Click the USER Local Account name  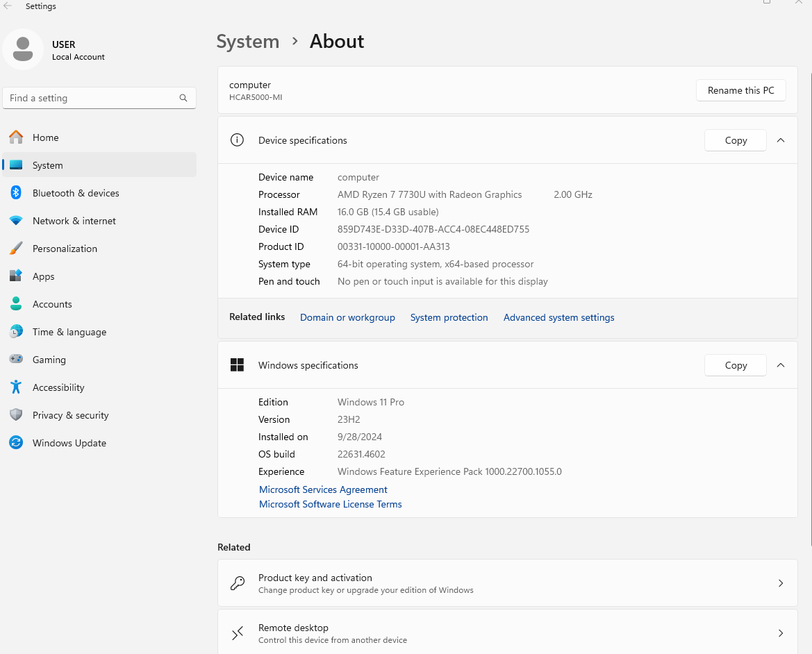[78, 50]
